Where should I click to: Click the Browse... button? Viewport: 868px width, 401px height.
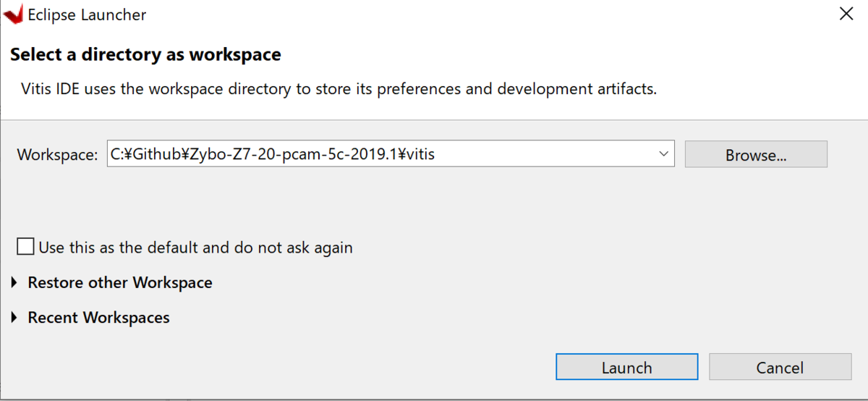756,154
